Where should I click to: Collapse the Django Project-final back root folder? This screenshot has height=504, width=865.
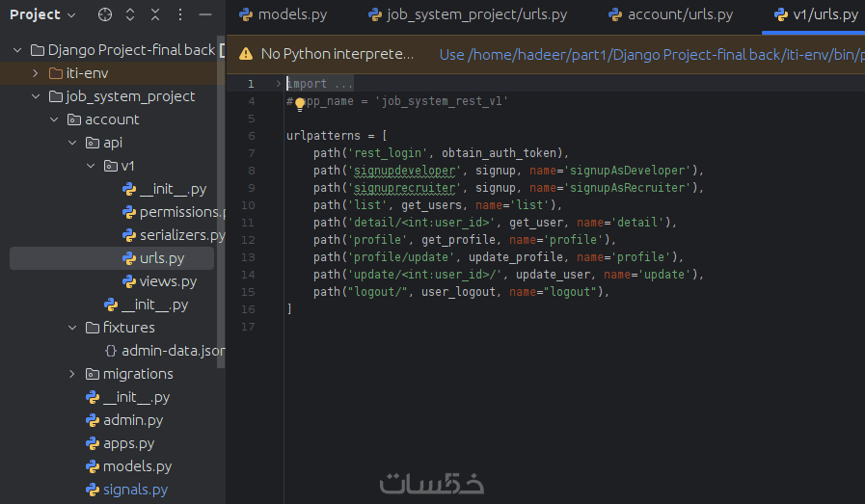point(17,50)
